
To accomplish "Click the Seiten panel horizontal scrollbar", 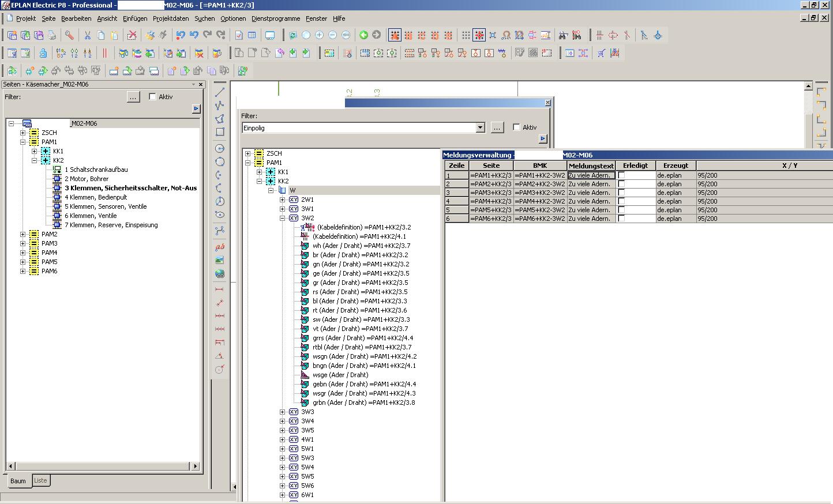I will pos(103,466).
